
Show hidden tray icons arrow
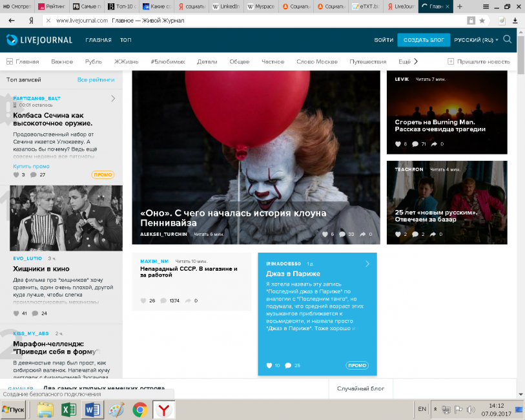pos(435,409)
